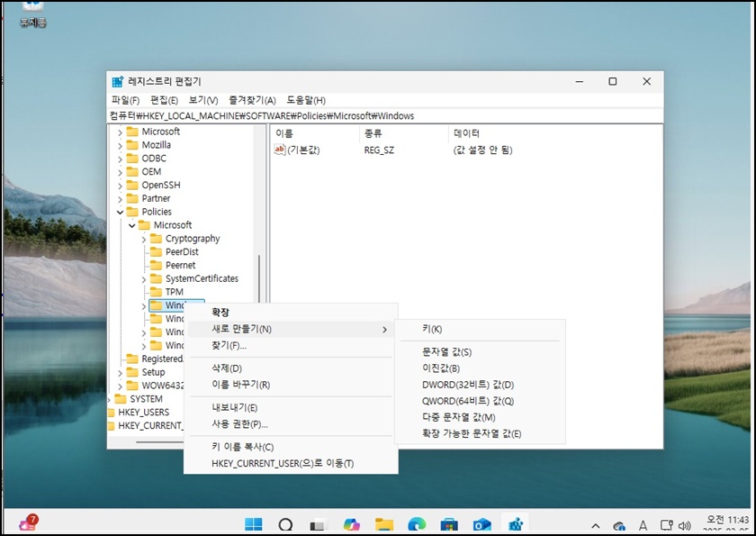Choose 확장 in the context menu
This screenshot has height=536, width=756.
292,313
